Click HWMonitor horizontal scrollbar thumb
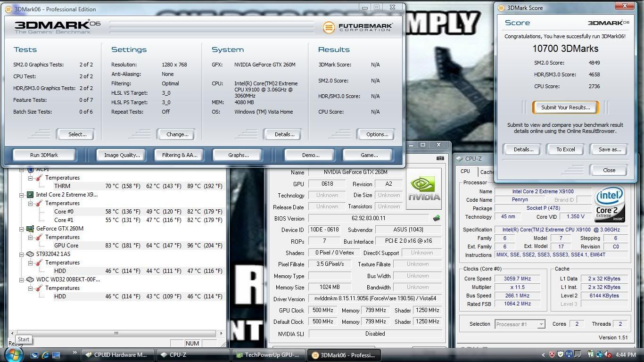Image resolution: width=644 pixels, height=362 pixels. (x=116, y=333)
